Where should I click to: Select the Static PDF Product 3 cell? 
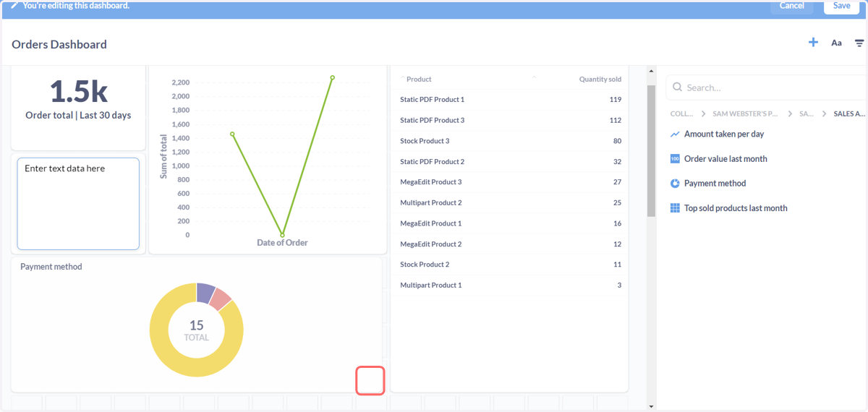[433, 120]
